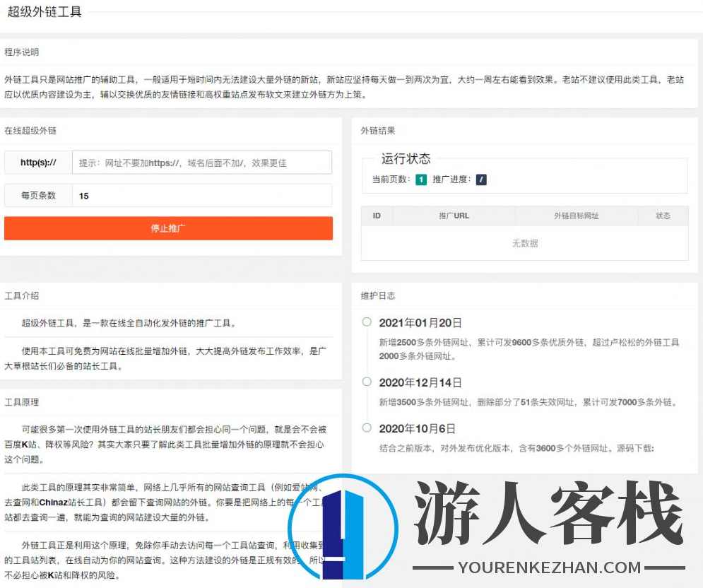Select the 2020年12月14日 timeline marker circle
703x588 pixels.
click(366, 382)
